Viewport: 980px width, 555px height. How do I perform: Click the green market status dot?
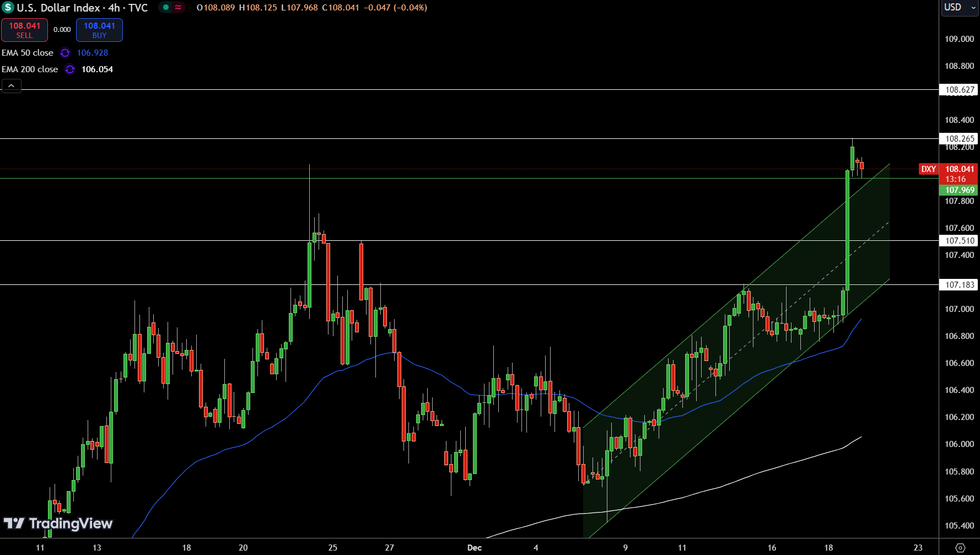pyautogui.click(x=165, y=8)
